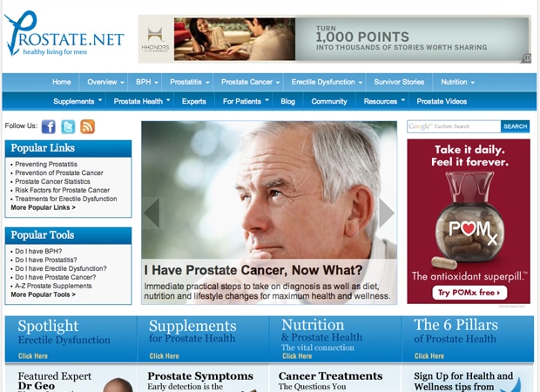Focus the Google Custom Search field

[x=454, y=126]
